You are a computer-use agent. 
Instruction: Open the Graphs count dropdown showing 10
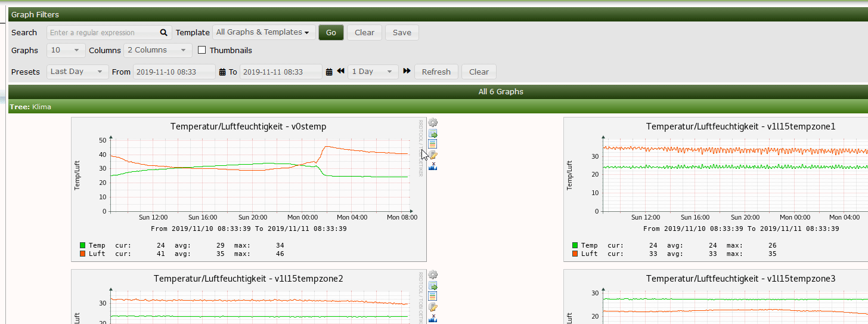point(66,50)
